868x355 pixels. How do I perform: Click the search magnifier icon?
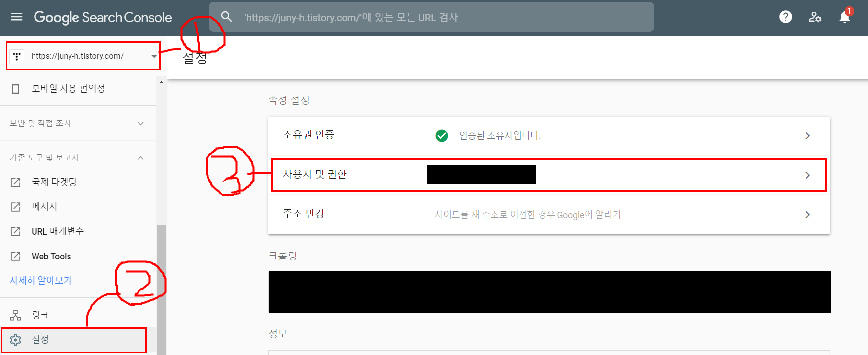point(226,17)
